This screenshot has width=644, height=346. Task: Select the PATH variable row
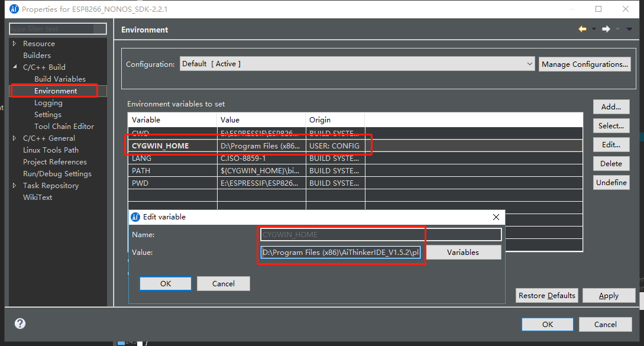(x=355, y=170)
